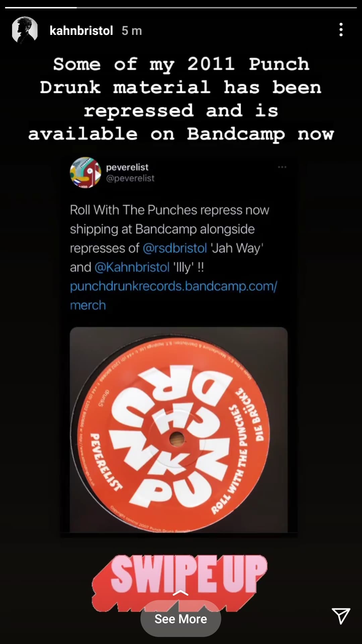
Task: Tap the Punch Drunk vinyl record image
Action: click(x=179, y=430)
